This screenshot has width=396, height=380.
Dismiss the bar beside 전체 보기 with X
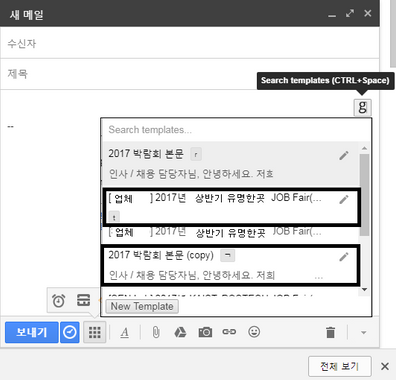coord(385,366)
